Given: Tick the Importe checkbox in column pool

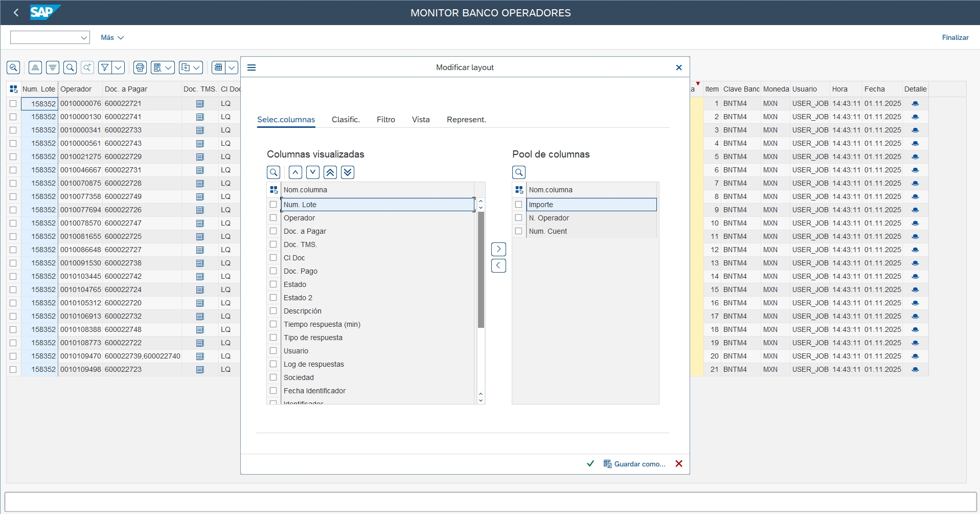Looking at the screenshot, I should point(519,205).
